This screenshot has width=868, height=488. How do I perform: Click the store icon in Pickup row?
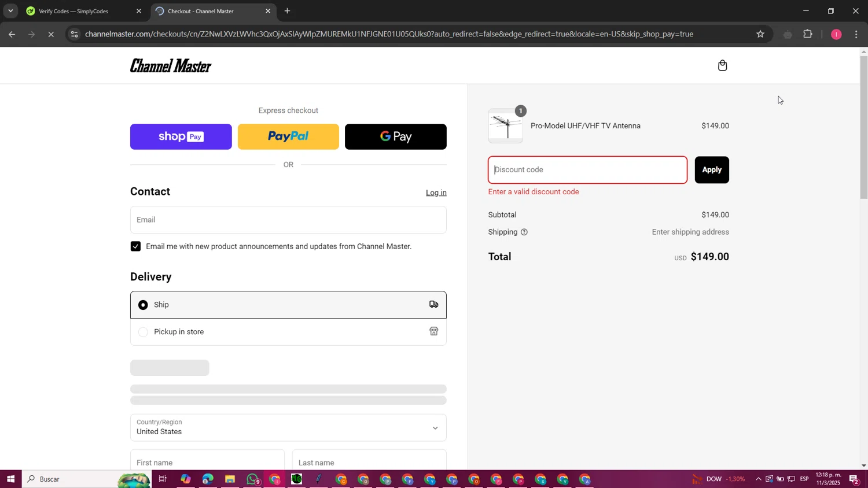[433, 331]
